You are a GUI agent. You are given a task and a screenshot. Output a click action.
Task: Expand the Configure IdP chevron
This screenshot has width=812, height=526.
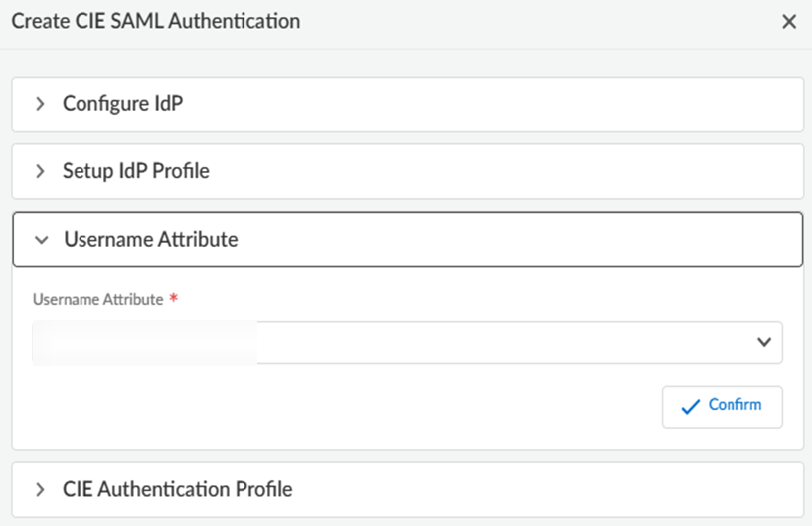[x=41, y=104]
